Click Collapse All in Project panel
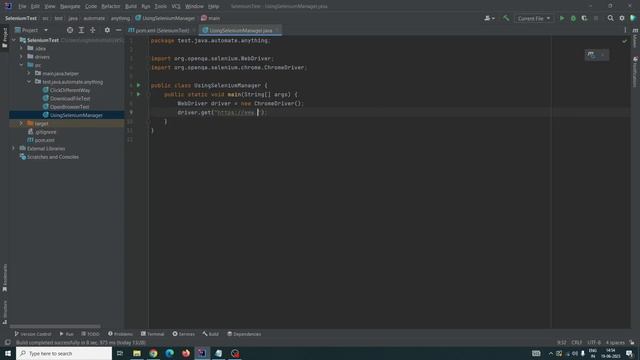The width and height of the screenshot is (640, 360). pyautogui.click(x=93, y=30)
